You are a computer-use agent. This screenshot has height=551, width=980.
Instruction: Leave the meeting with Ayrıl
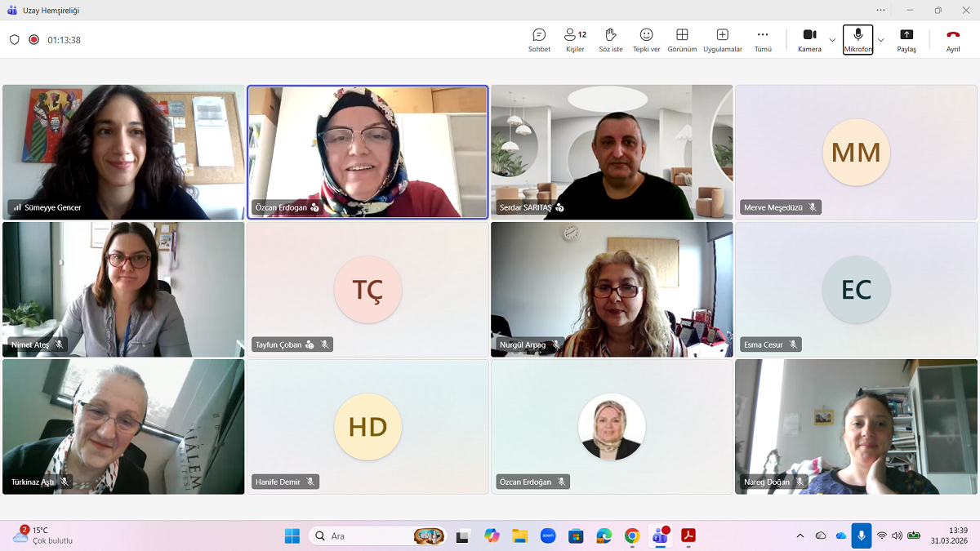[x=953, y=39]
